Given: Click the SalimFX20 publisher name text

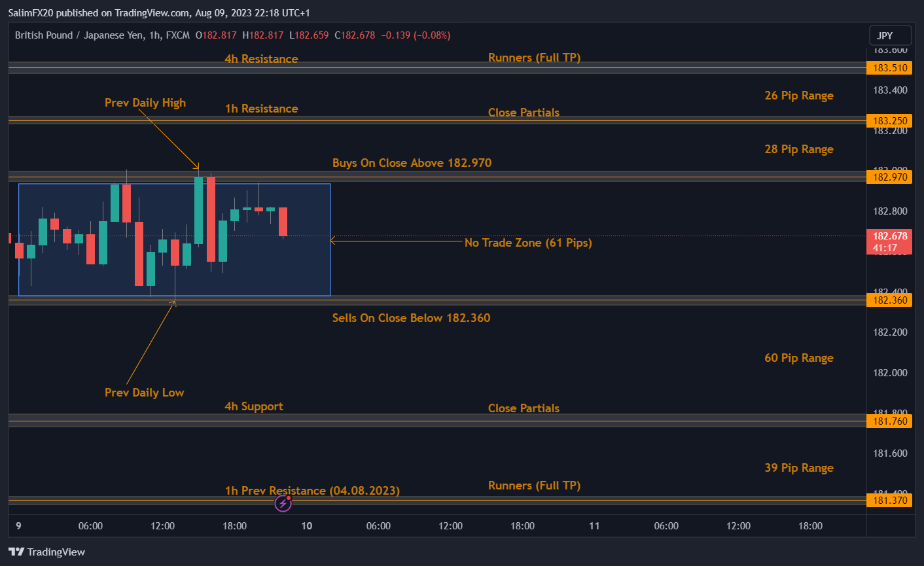Looking at the screenshot, I should (x=31, y=12).
